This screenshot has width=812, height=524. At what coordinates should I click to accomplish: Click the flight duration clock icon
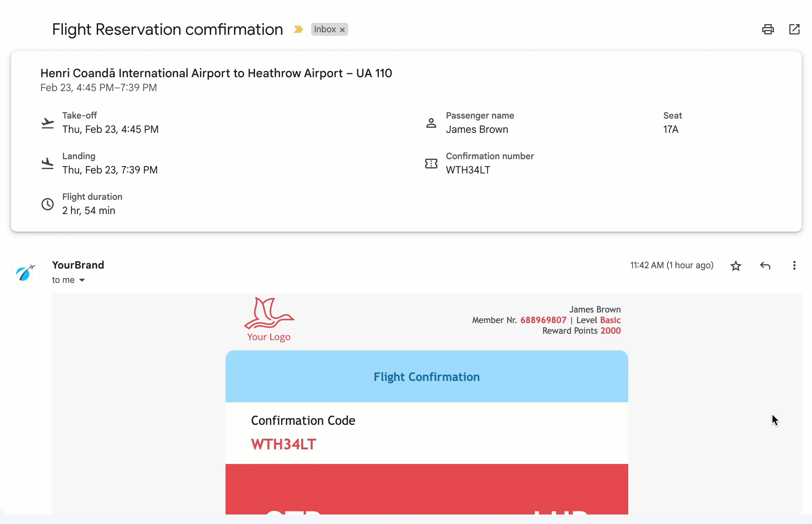point(47,204)
